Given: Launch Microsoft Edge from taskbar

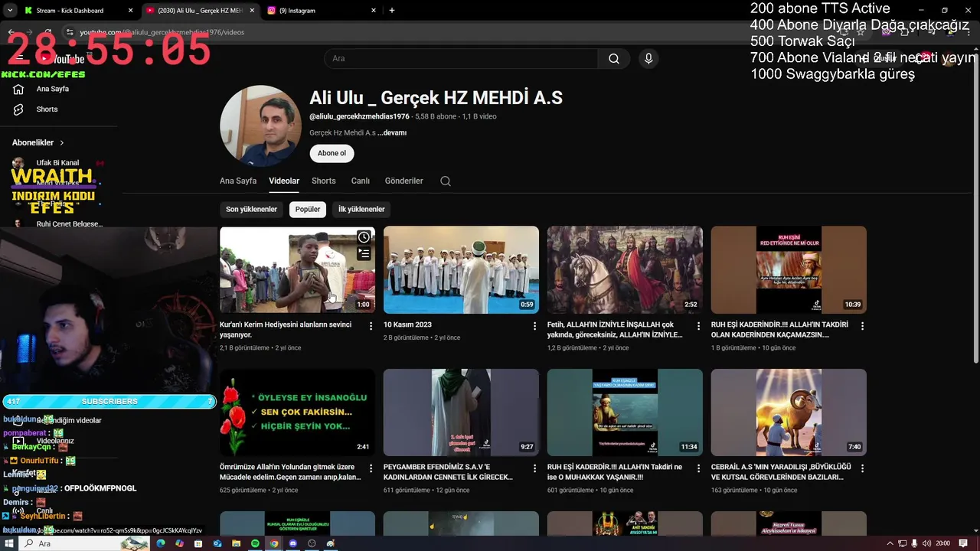Looking at the screenshot, I should [161, 543].
